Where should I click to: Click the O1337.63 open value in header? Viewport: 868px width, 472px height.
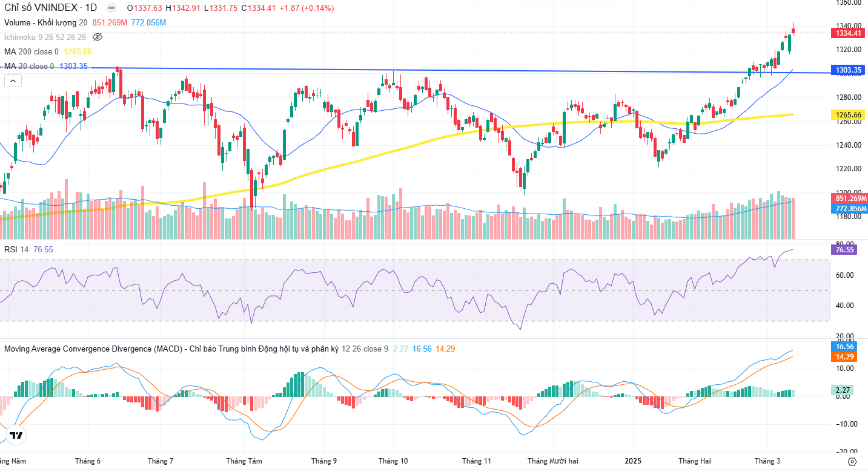click(145, 8)
